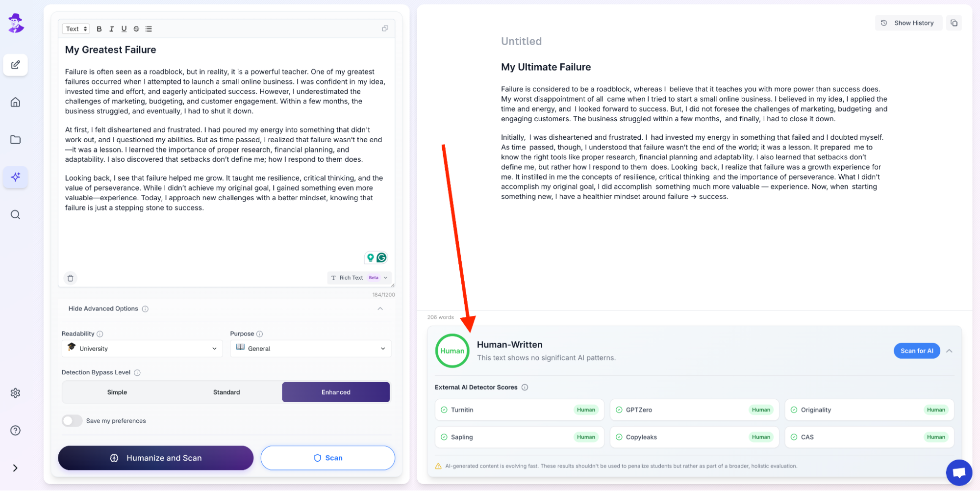Click Scan for AI on results panel
Image resolution: width=980 pixels, height=491 pixels.
[916, 350]
